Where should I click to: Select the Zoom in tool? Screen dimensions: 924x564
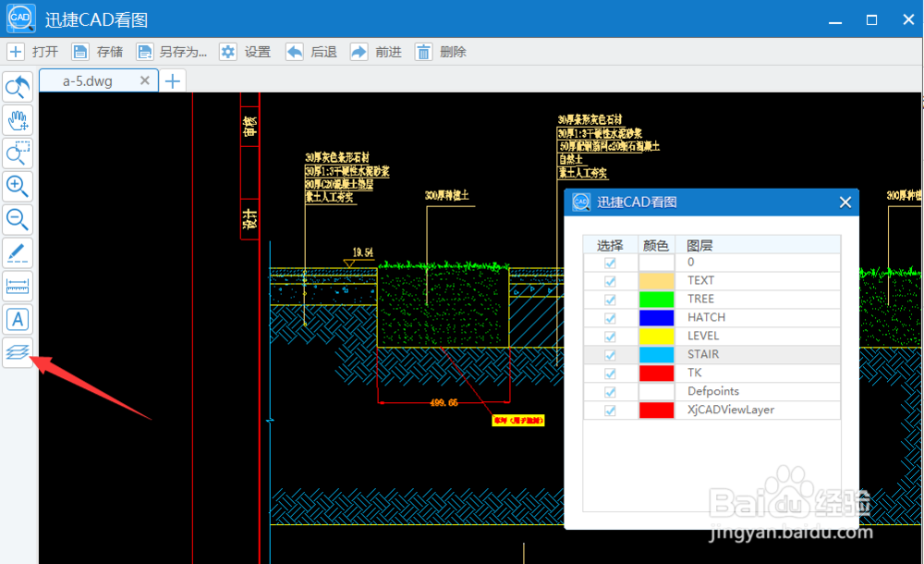click(x=18, y=187)
